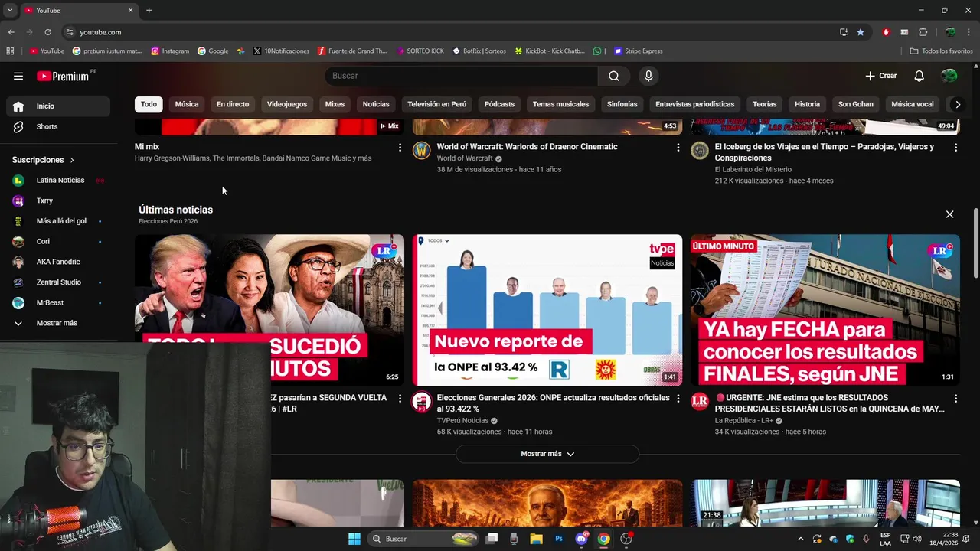The width and height of the screenshot is (980, 551).
Task: Open the notifications bell
Action: pyautogui.click(x=920, y=76)
